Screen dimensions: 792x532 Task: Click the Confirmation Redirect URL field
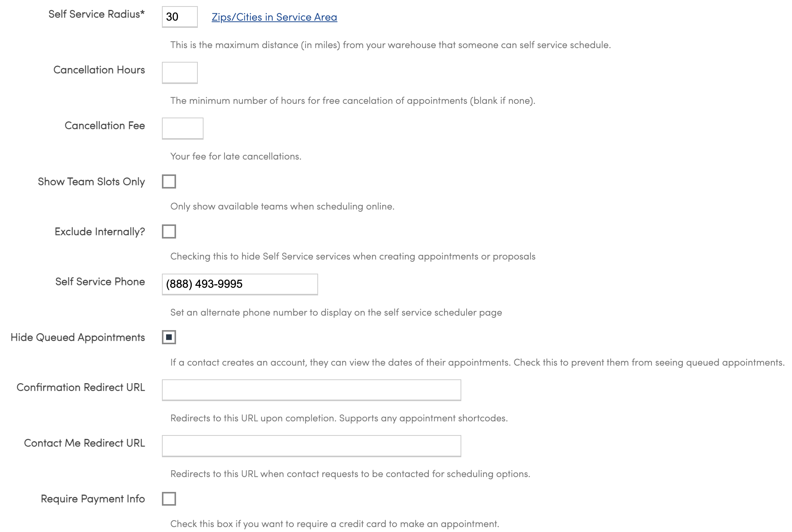(x=311, y=390)
